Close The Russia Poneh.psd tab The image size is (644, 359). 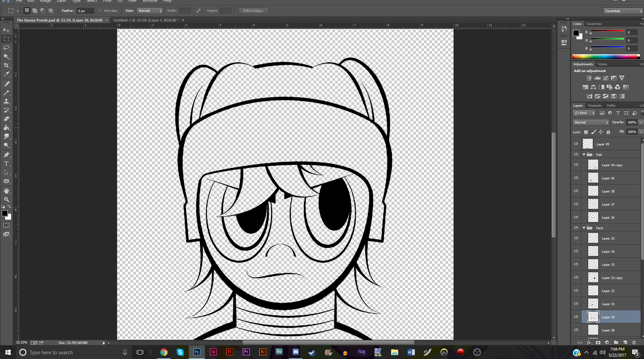107,20
